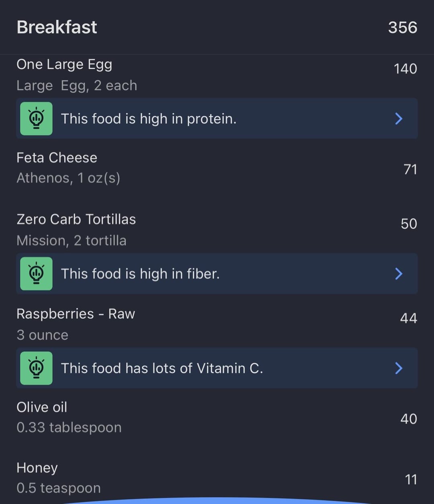
Task: Tap the 140 calorie value for eggs
Action: 405,69
